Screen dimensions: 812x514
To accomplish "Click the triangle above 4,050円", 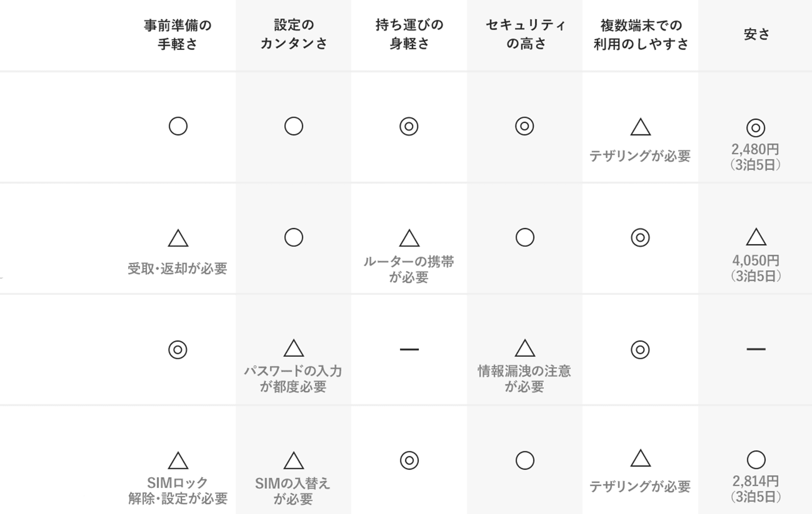I will click(756, 237).
